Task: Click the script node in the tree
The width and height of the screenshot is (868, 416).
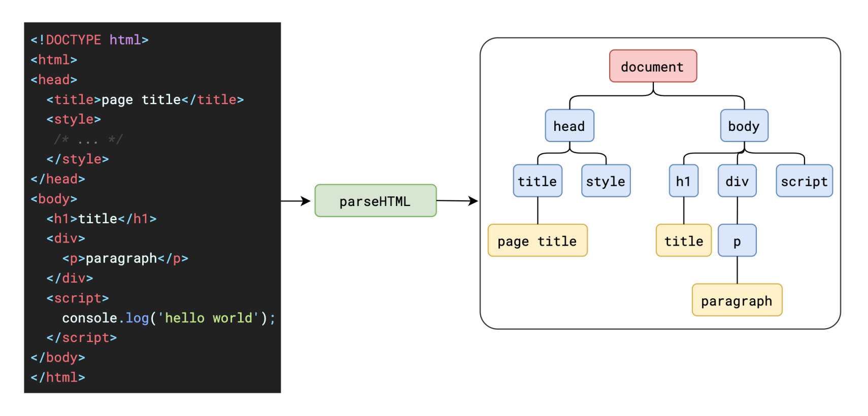Action: (805, 181)
